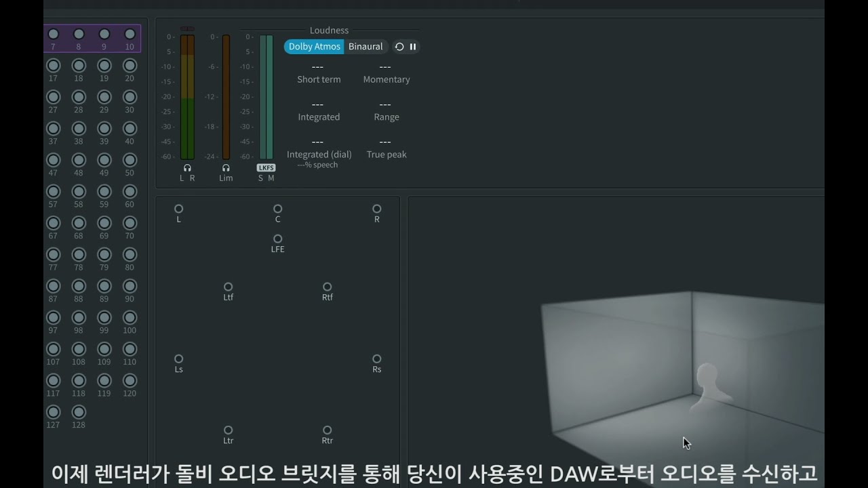868x488 pixels.
Task: Select input channel 110 indicator
Action: (130, 349)
